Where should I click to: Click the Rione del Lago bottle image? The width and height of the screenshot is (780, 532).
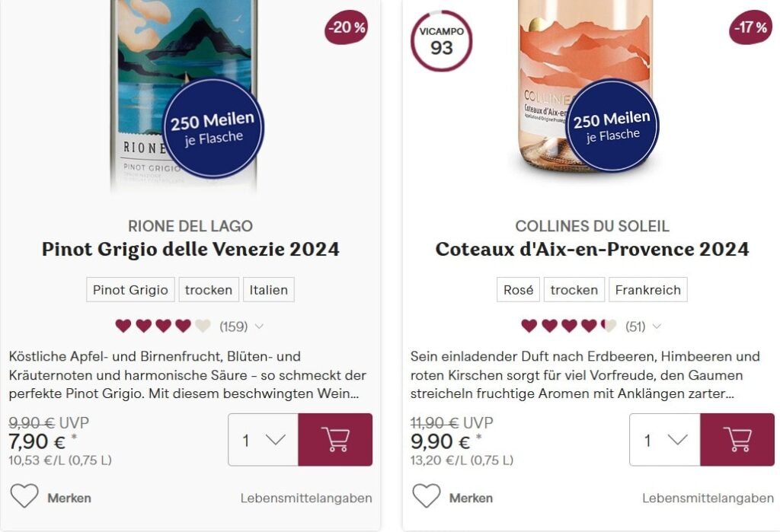184,94
